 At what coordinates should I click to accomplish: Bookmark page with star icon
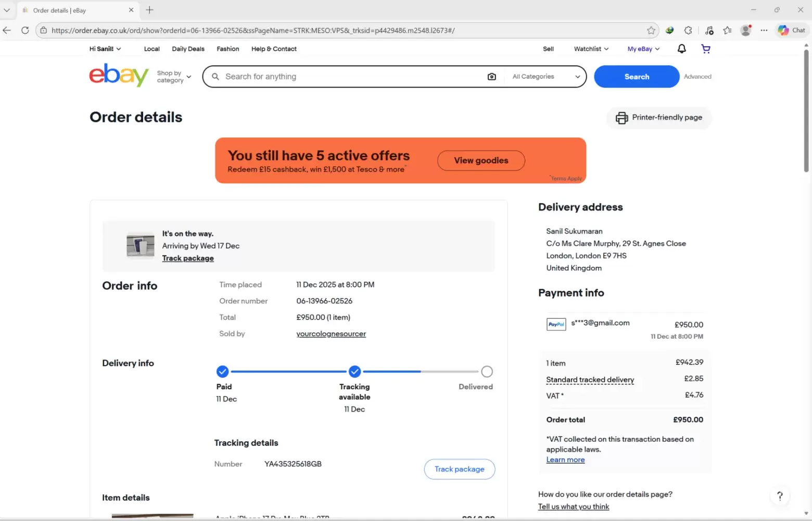651,30
